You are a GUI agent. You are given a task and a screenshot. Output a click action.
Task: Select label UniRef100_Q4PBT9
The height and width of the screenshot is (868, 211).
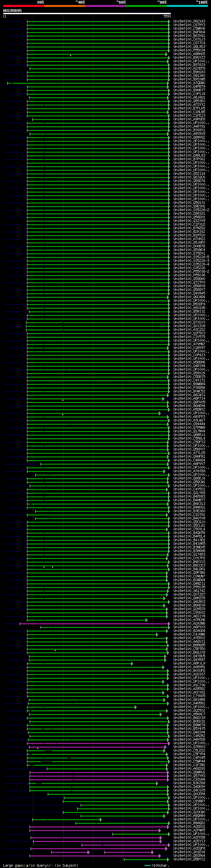pyautogui.click(x=190, y=87)
